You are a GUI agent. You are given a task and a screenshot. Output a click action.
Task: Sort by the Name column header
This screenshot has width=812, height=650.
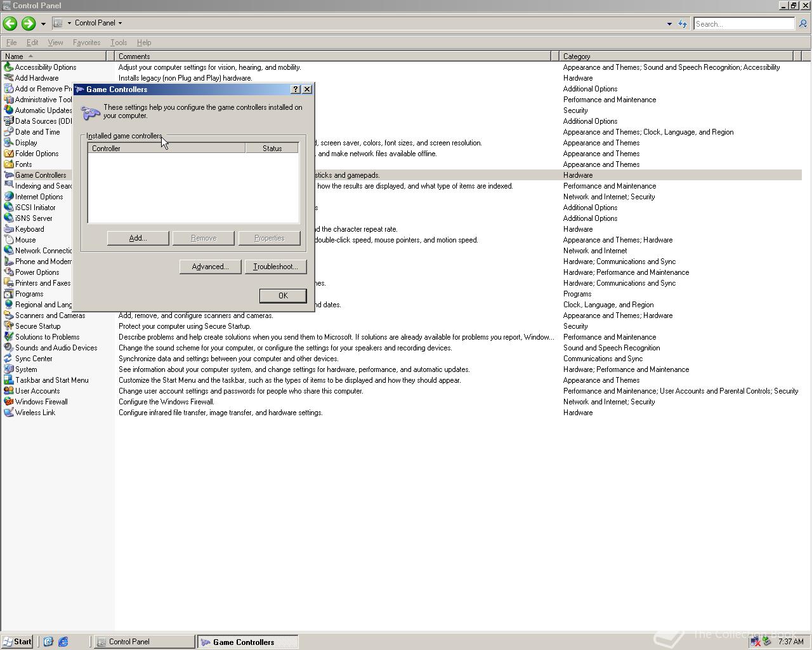[53, 56]
